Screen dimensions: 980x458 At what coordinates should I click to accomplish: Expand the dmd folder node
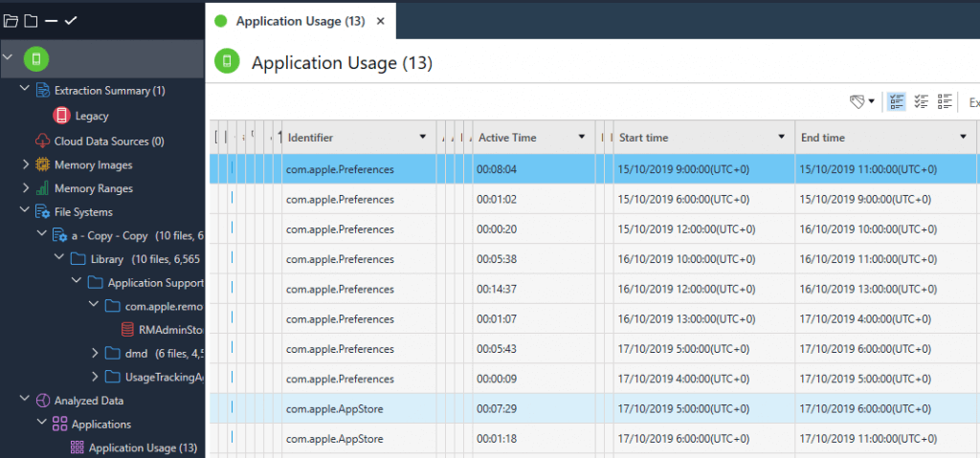pyautogui.click(x=95, y=353)
